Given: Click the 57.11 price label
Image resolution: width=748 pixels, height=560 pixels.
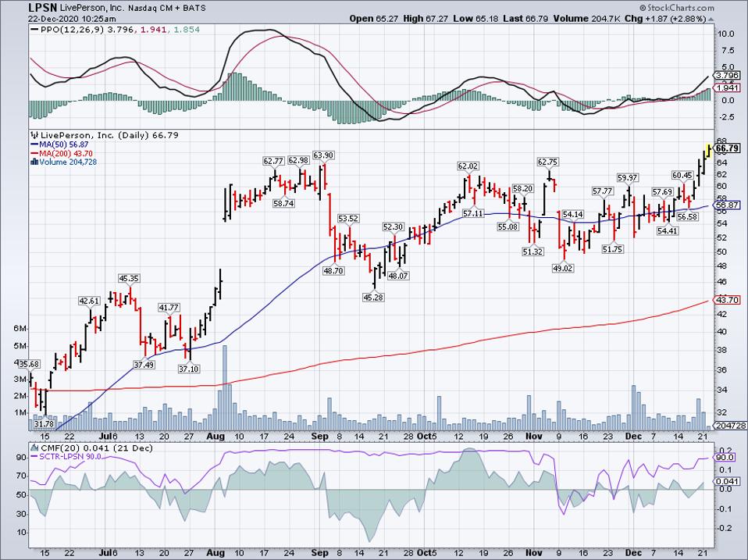Looking at the screenshot, I should pos(472,214).
